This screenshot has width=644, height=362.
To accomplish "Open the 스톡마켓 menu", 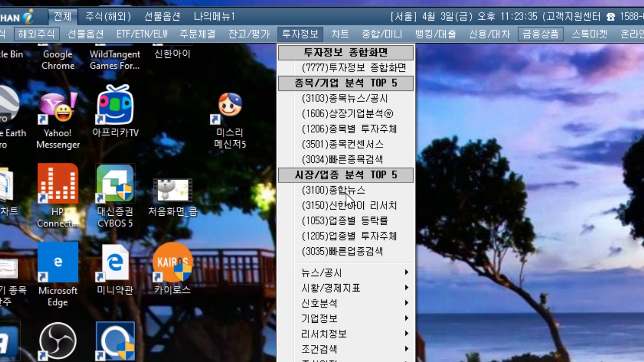I will (589, 34).
